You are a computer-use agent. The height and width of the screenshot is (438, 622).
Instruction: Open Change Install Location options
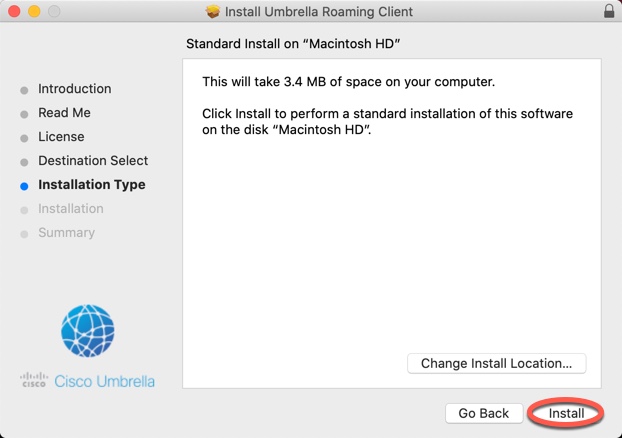click(496, 363)
